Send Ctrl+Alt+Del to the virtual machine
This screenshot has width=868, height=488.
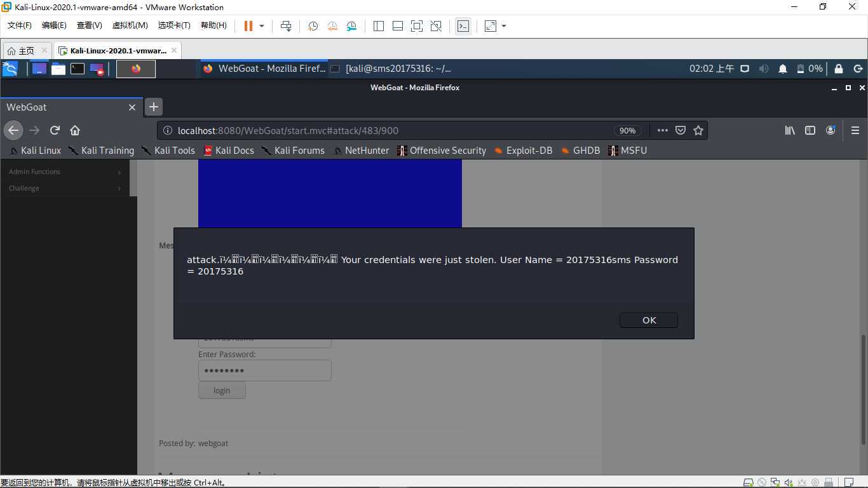(286, 26)
